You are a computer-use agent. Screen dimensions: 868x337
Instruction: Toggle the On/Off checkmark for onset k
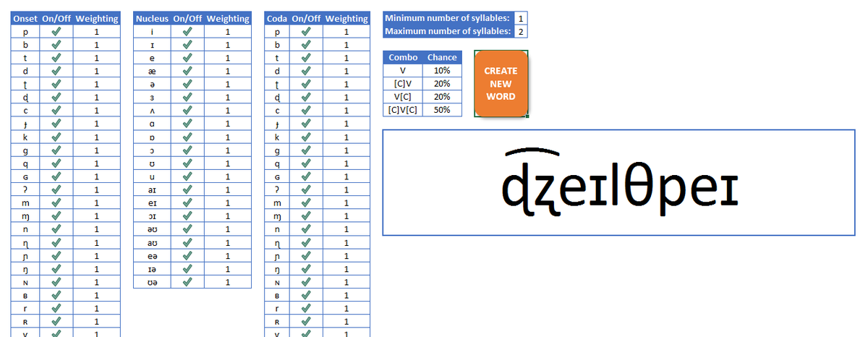pyautogui.click(x=56, y=137)
